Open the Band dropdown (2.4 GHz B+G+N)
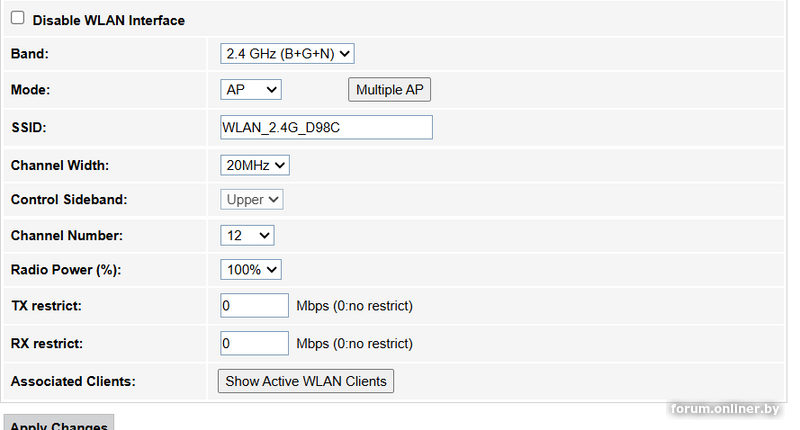 click(x=287, y=54)
